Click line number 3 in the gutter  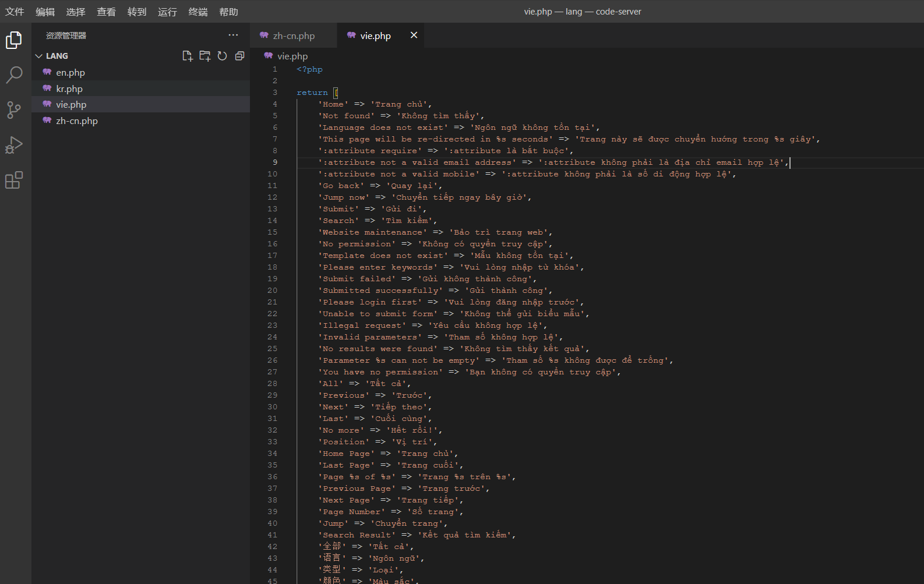tap(275, 93)
